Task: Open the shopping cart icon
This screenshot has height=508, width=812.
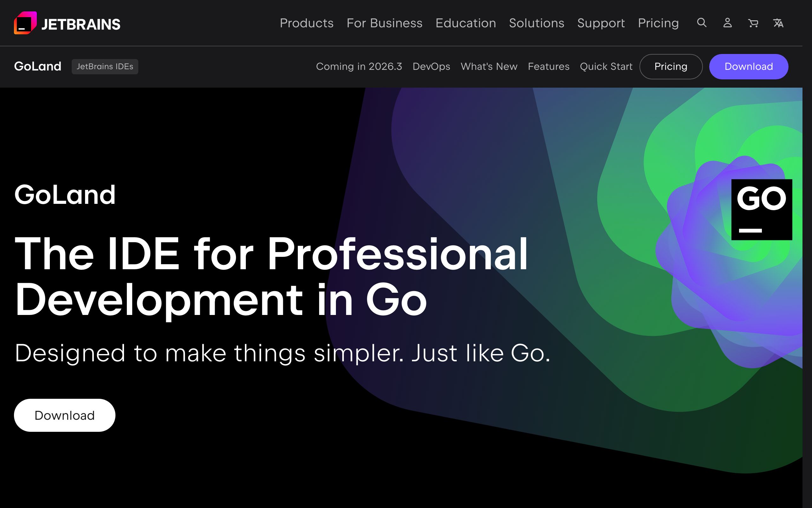Action: (753, 23)
